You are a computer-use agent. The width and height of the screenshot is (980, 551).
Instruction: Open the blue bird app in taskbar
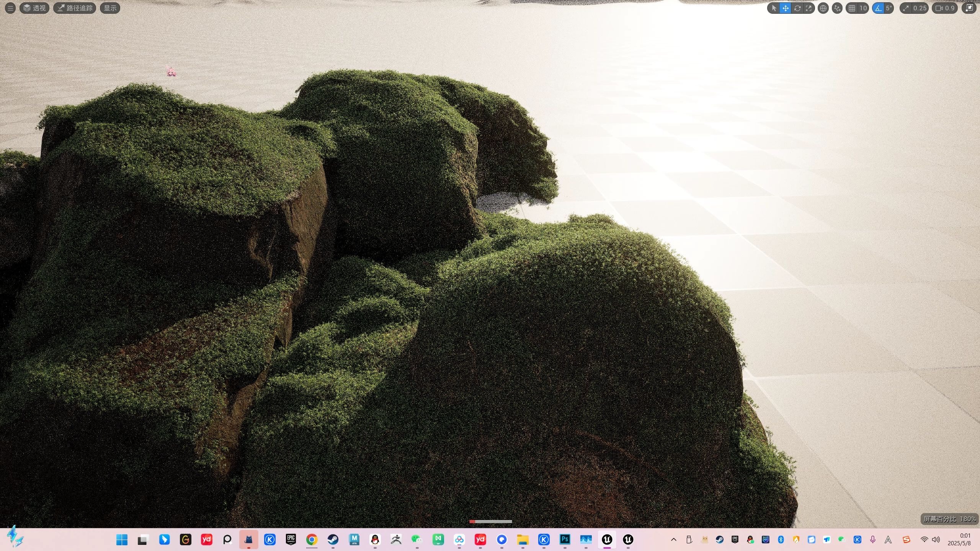(164, 540)
